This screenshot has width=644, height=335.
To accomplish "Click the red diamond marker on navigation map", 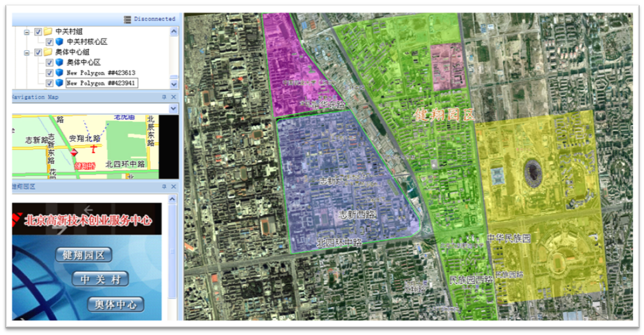I will (73, 153).
